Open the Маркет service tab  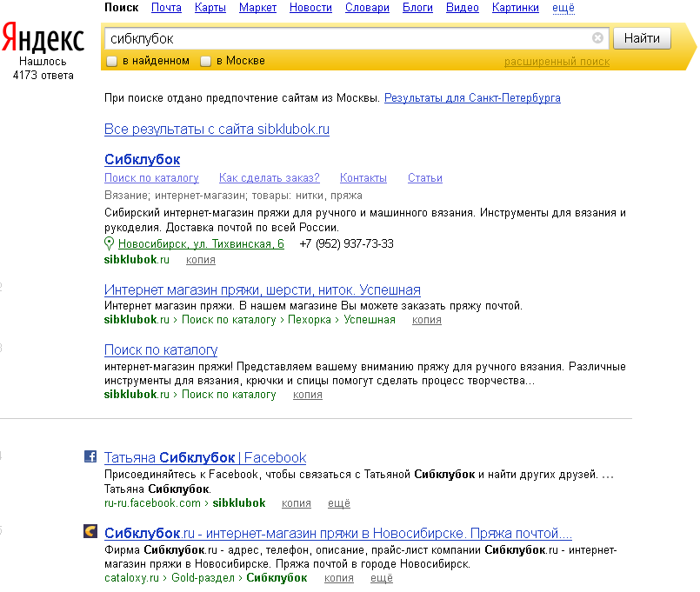257,8
